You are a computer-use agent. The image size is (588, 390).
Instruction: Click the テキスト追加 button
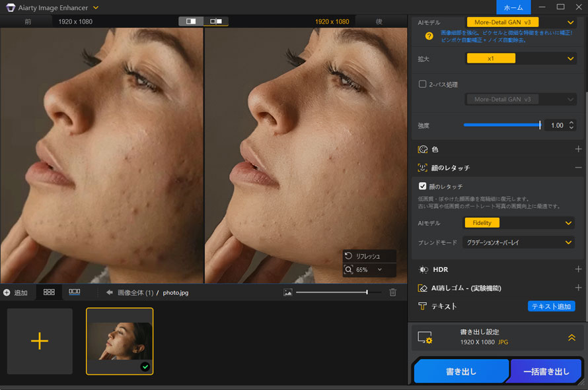(x=552, y=306)
